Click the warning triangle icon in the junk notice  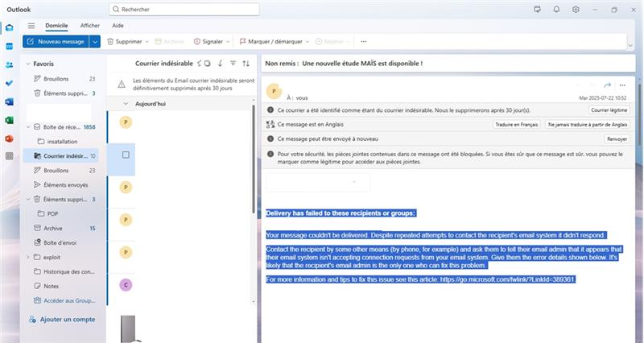[x=122, y=85]
